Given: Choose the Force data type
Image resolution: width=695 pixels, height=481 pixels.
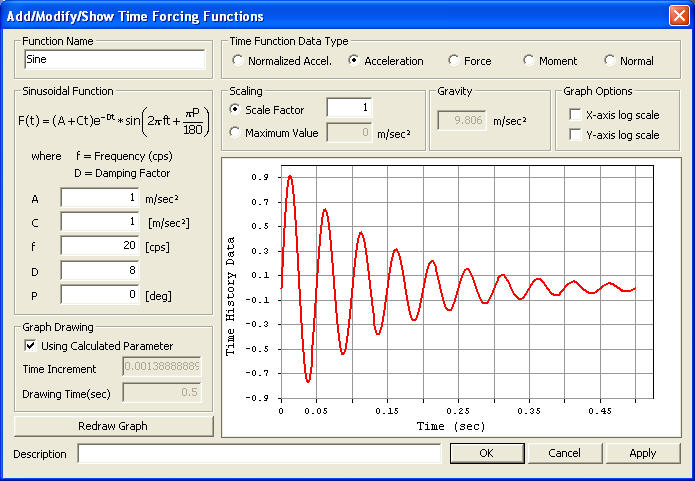Looking at the screenshot, I should [454, 61].
